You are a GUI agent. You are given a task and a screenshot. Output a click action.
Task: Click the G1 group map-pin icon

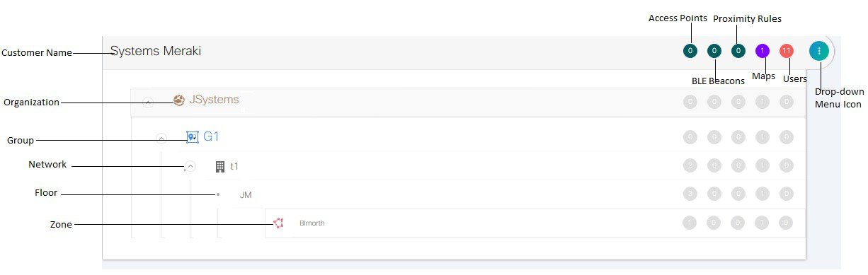click(x=192, y=137)
